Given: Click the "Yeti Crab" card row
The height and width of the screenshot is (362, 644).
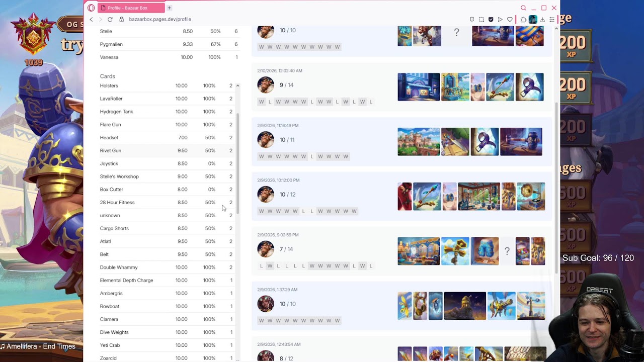Looking at the screenshot, I should tap(167, 345).
